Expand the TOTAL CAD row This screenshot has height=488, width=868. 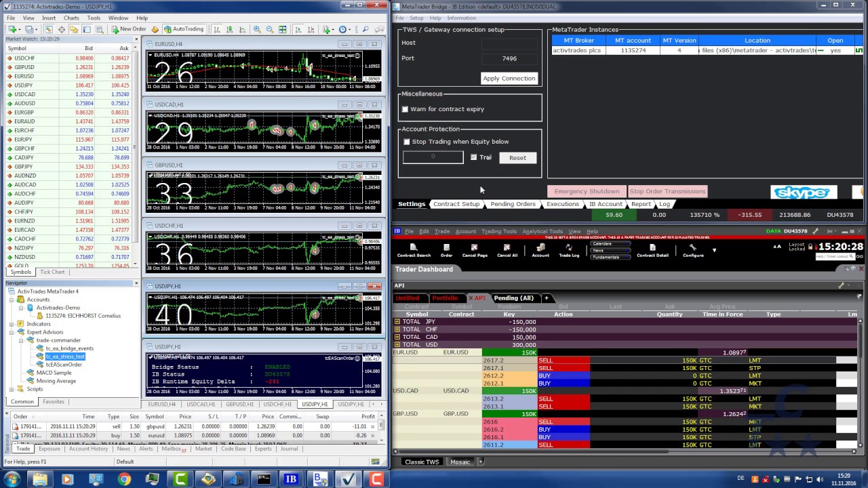[x=397, y=337]
